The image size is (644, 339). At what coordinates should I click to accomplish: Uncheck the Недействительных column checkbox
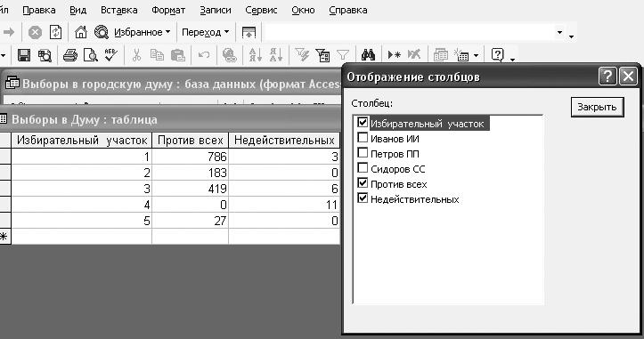(363, 198)
